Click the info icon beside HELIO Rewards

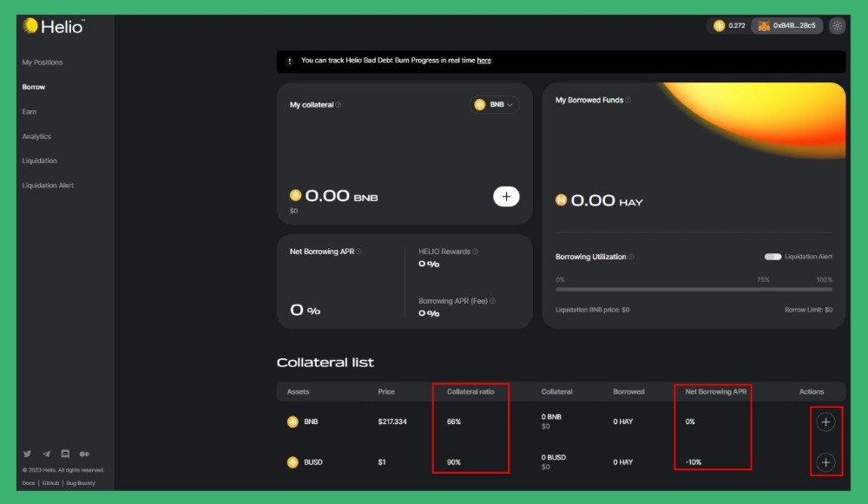[475, 252]
